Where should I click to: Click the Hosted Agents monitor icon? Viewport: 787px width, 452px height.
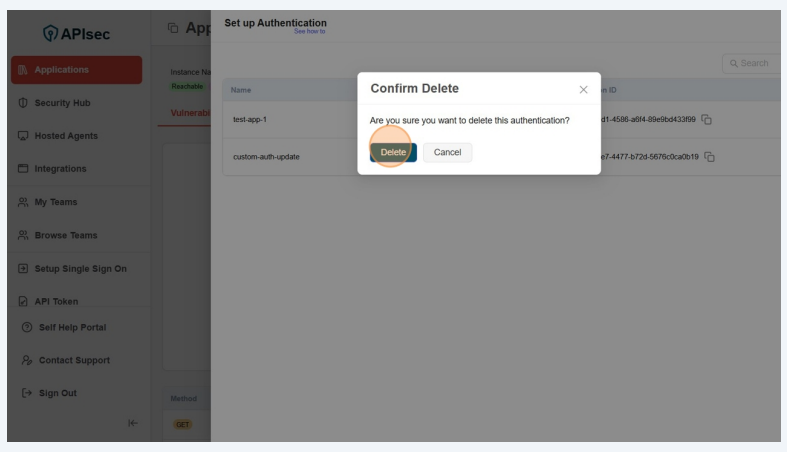click(x=23, y=136)
